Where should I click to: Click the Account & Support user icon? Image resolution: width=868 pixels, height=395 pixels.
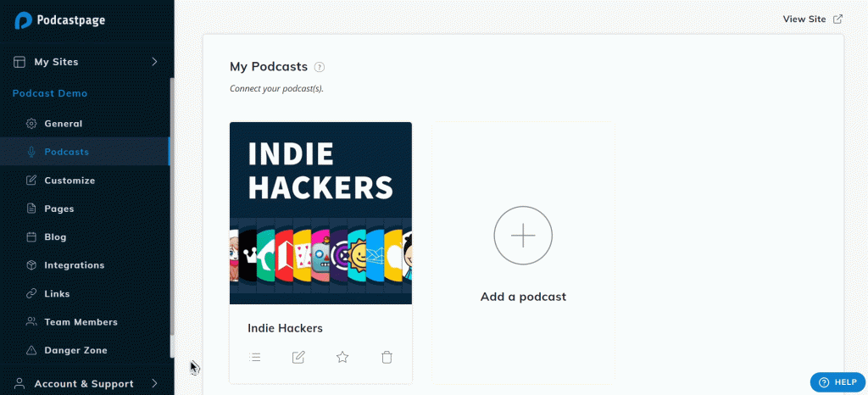pos(20,383)
